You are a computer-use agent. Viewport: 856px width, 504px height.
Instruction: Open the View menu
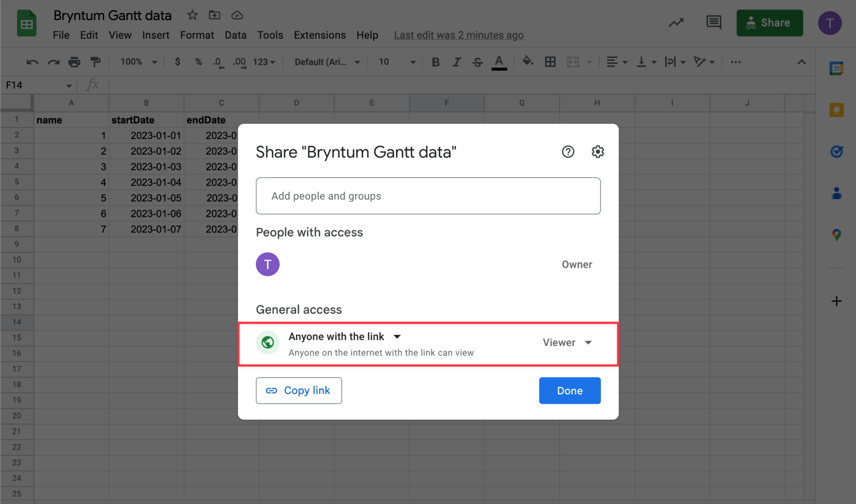(120, 35)
